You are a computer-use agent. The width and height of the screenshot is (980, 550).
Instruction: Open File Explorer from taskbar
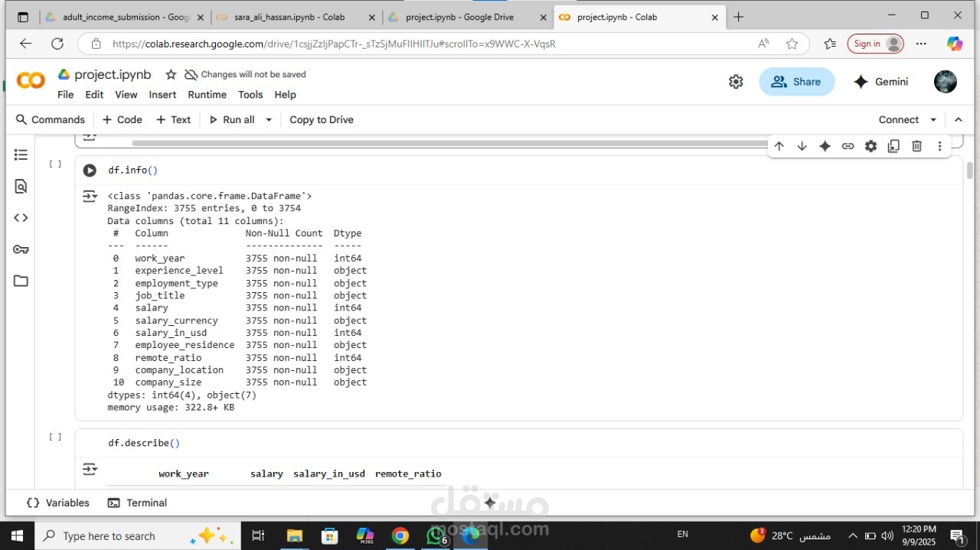point(295,535)
